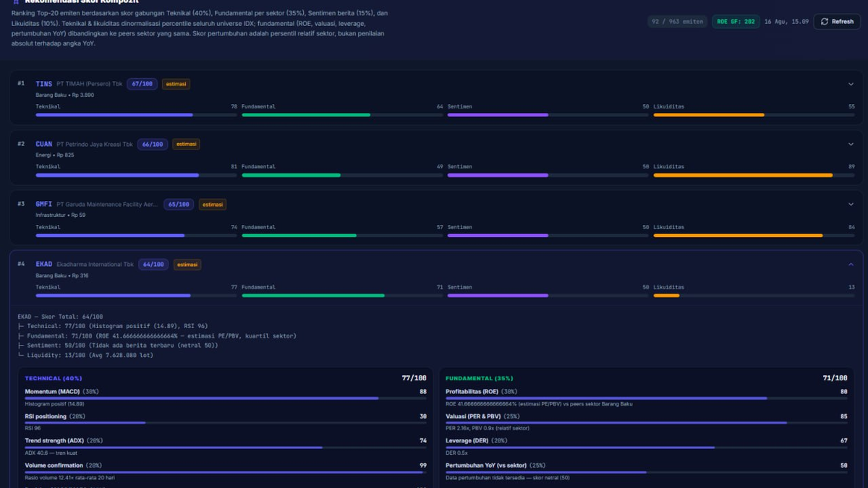Click CUAN Fundamental progress bar
The height and width of the screenshot is (488, 868).
point(342,175)
